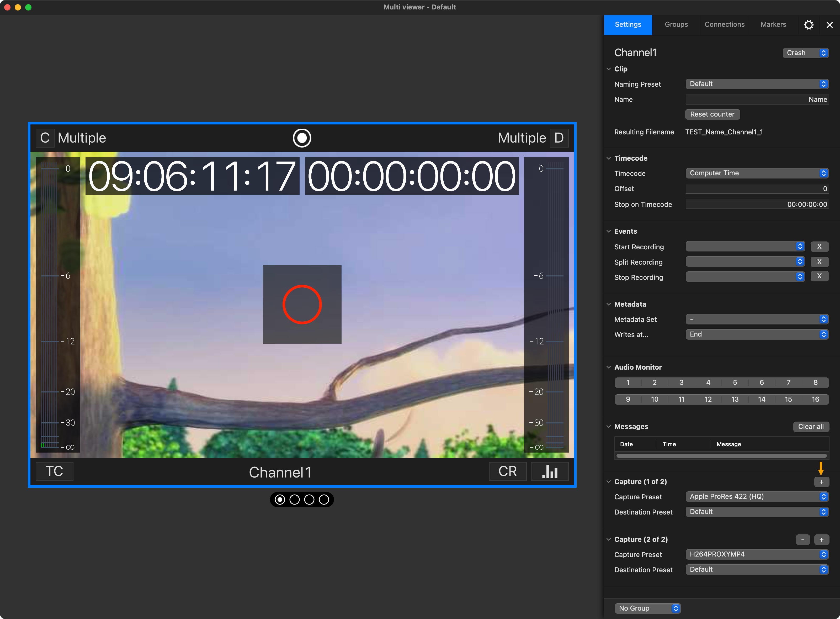
Task: Click the Messages horizontal scrollbar
Action: 721,456
